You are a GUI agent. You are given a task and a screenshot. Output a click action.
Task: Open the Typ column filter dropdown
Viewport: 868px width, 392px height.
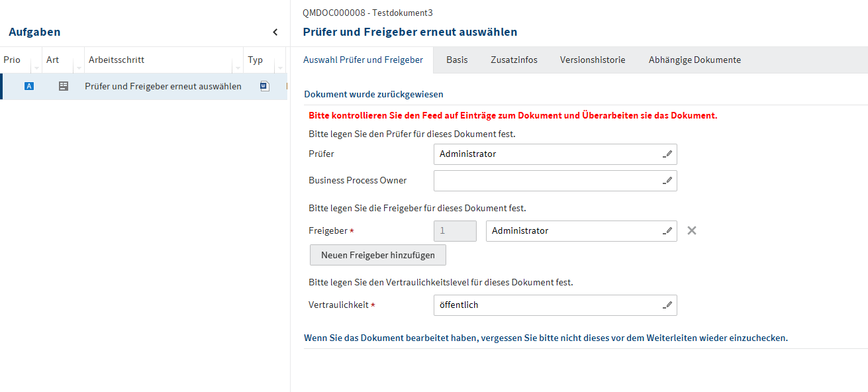click(x=279, y=68)
